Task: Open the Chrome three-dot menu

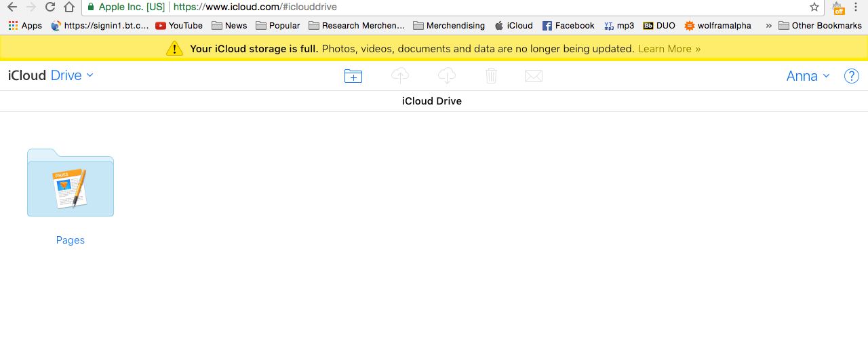Action: click(x=856, y=7)
